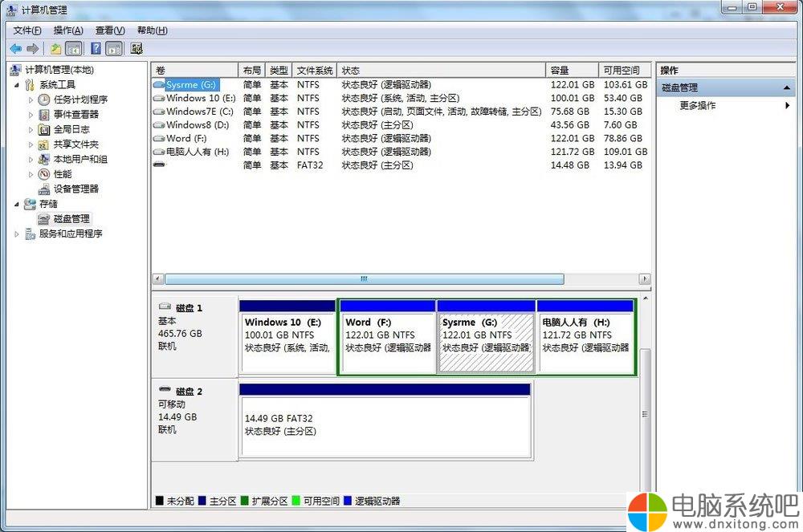Open the 文件(F) menu
The image size is (803, 532).
click(27, 30)
